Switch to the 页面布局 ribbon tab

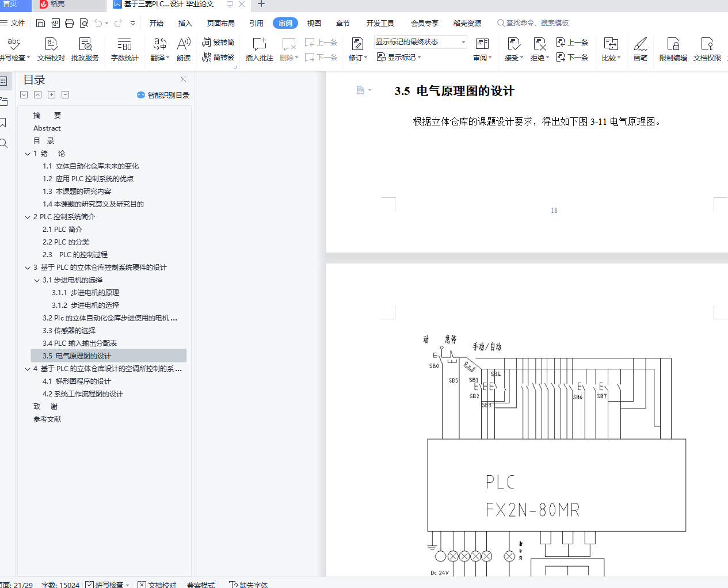221,23
